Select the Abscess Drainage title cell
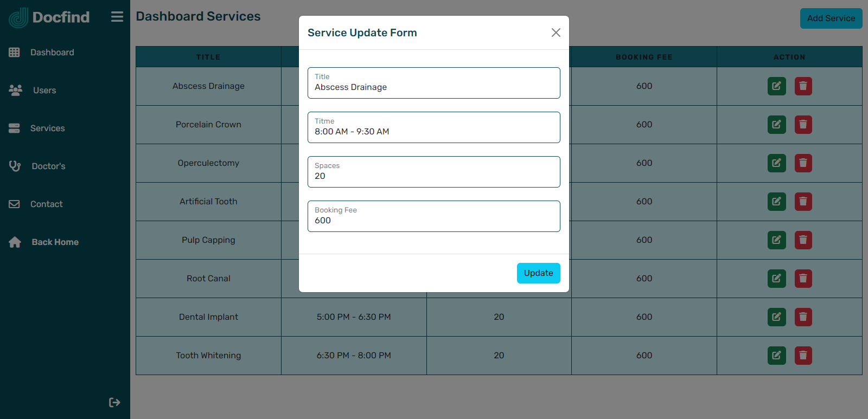868x419 pixels. tap(208, 86)
